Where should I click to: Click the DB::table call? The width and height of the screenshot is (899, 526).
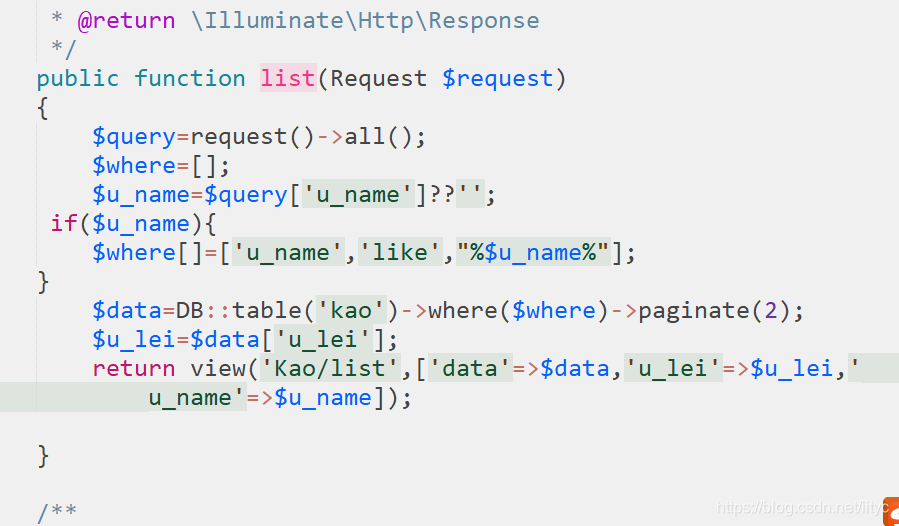tap(240, 310)
